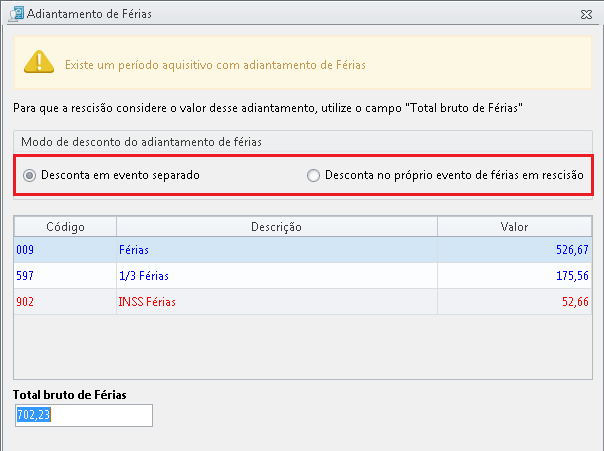604x451 pixels.
Task: Click the warning message about período aquisitivo
Action: [215, 65]
